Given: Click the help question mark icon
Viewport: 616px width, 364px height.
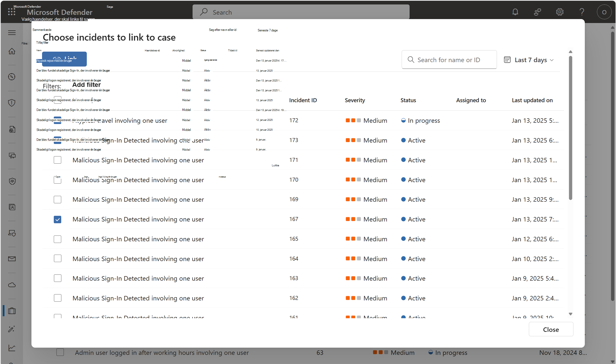Looking at the screenshot, I should [x=582, y=12].
